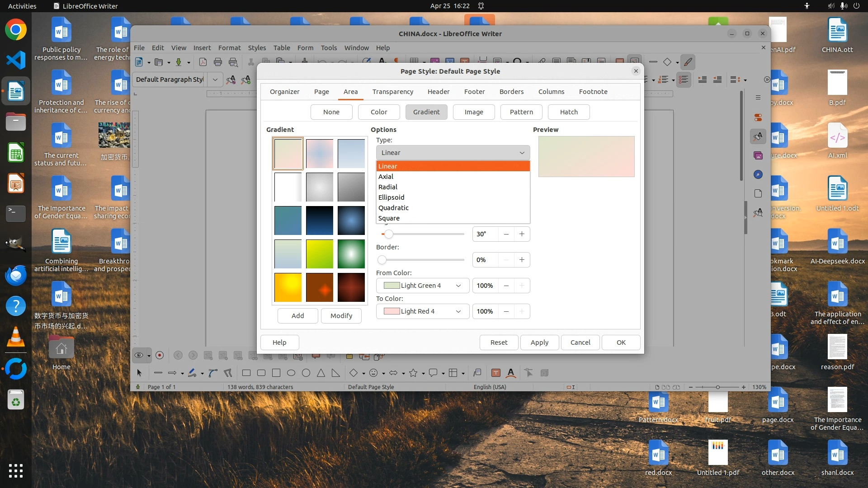The width and height of the screenshot is (868, 488).
Task: Click the Print toolbar icon
Action: tap(218, 62)
